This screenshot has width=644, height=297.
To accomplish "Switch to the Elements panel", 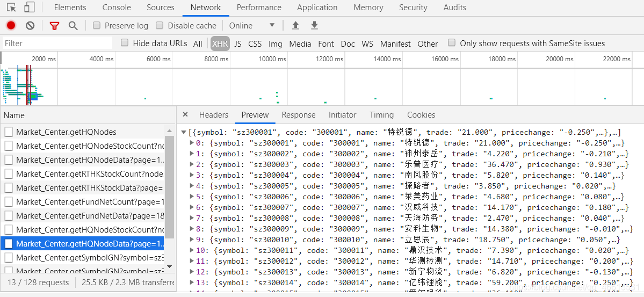I will (70, 8).
